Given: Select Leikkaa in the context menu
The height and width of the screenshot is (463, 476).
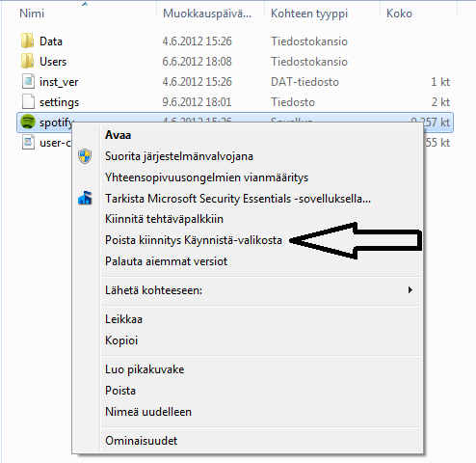Looking at the screenshot, I should tap(123, 319).
